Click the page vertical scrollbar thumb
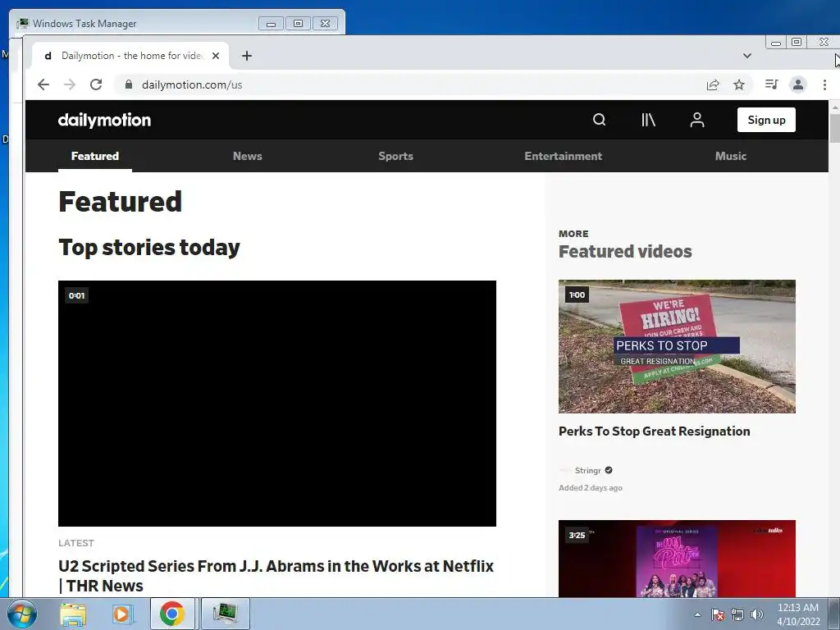Image resolution: width=840 pixels, height=630 pixels. (834, 129)
